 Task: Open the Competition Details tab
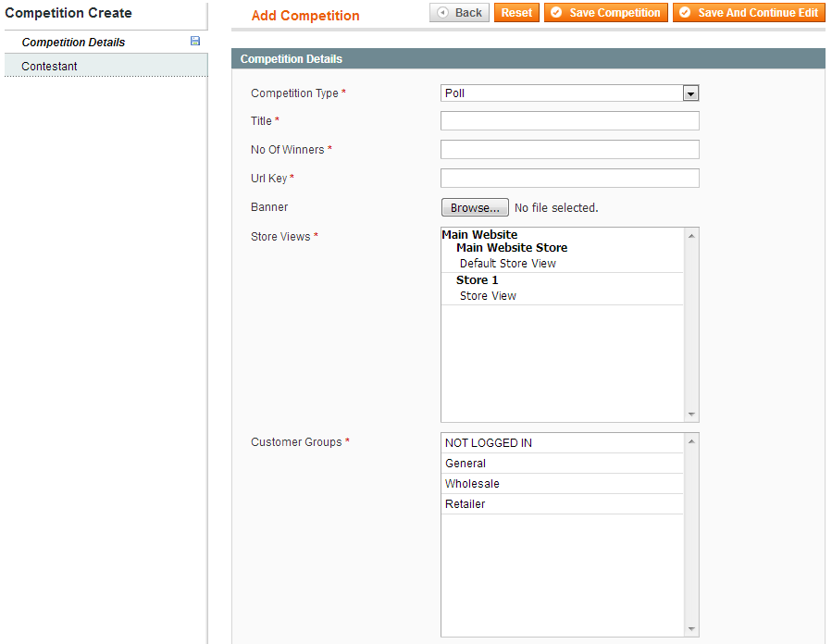pyautogui.click(x=74, y=43)
